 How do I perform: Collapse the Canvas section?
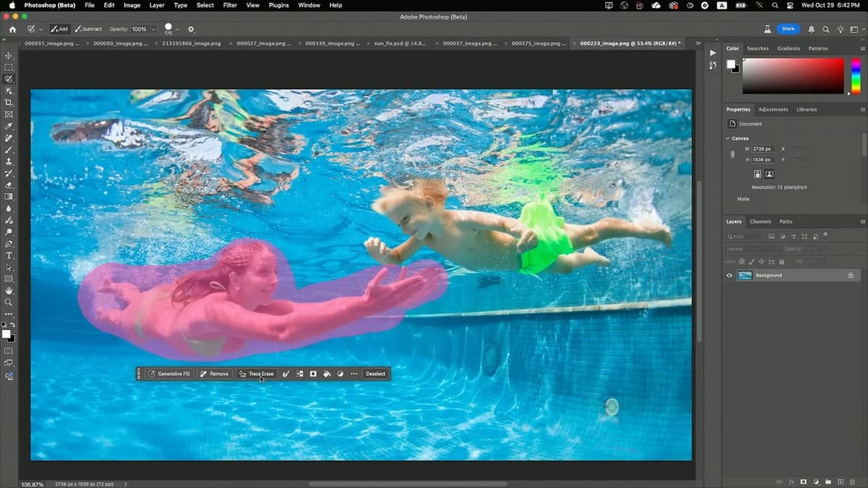[728, 138]
